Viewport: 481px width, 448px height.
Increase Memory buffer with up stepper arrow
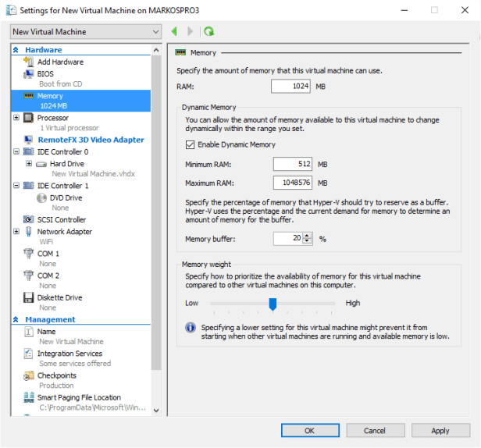point(307,236)
